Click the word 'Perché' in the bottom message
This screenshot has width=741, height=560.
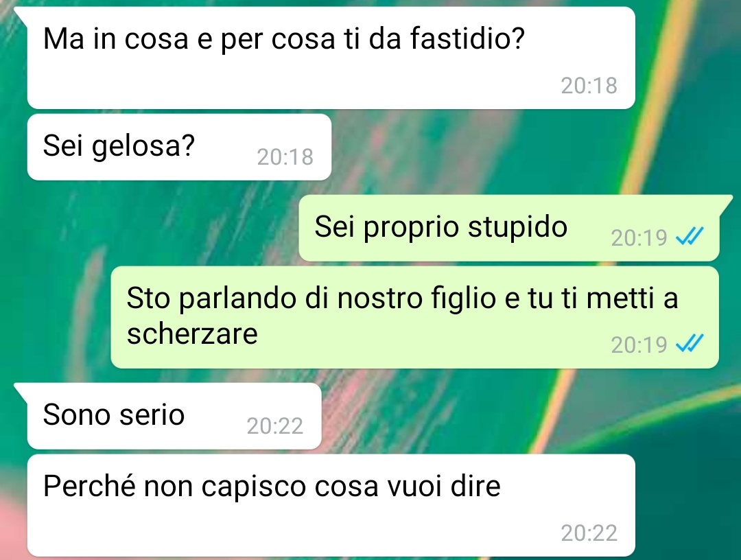click(x=89, y=485)
